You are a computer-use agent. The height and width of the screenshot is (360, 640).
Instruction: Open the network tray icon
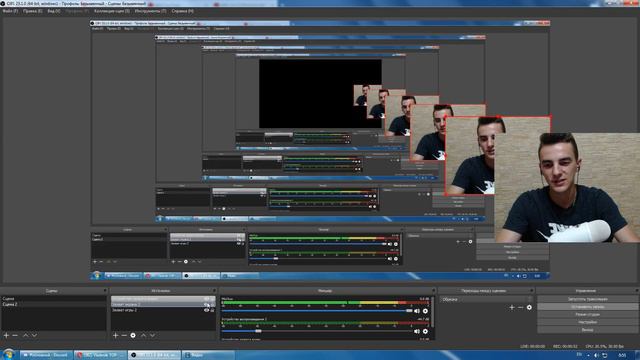(605, 356)
